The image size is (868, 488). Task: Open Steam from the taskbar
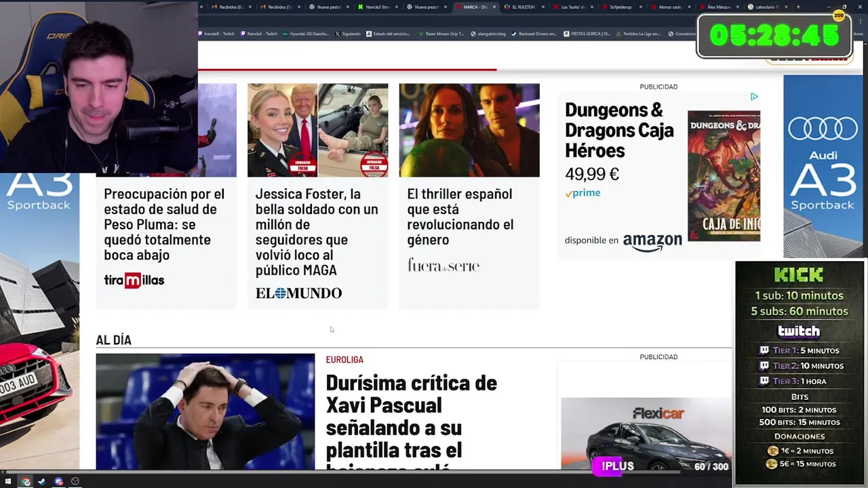pyautogui.click(x=41, y=481)
